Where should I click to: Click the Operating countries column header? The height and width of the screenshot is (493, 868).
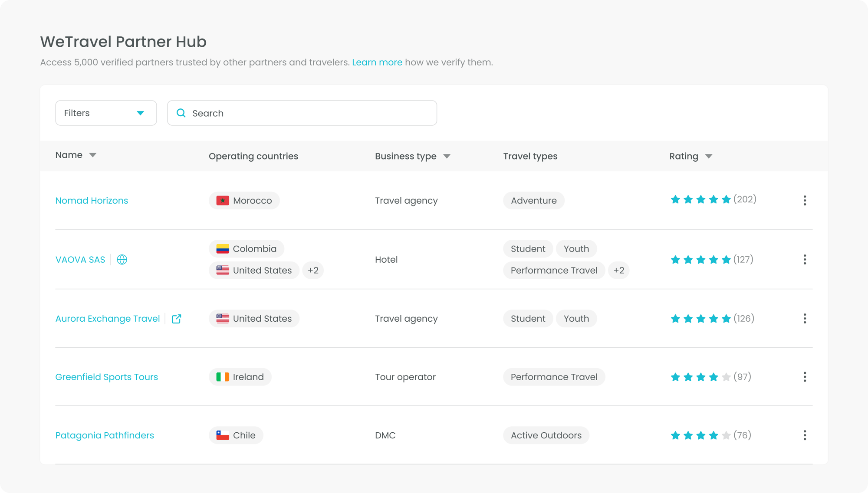coord(253,157)
